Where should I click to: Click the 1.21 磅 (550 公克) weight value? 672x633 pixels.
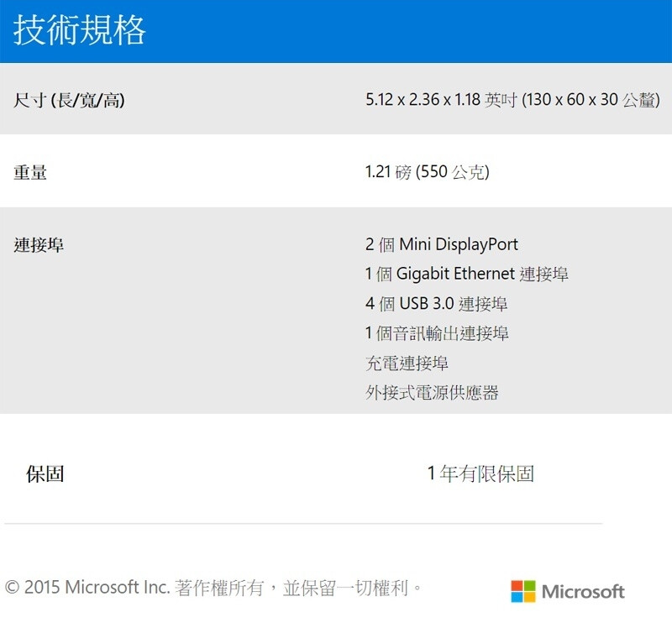(x=428, y=172)
